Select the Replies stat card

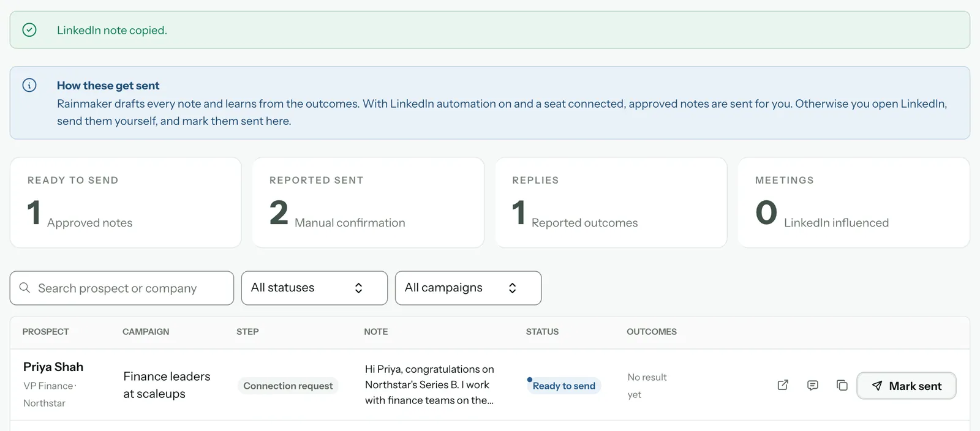point(611,203)
